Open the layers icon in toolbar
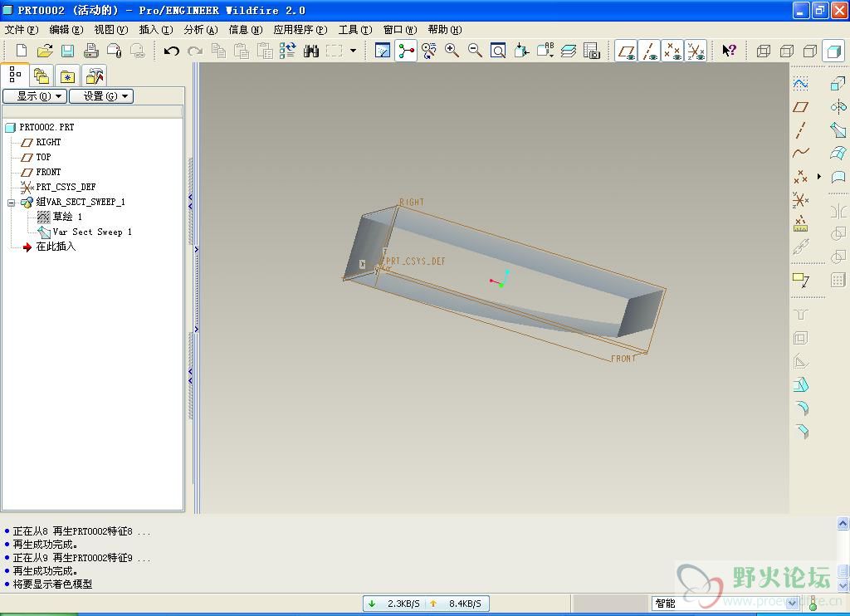Screen dimensions: 850x616 pos(568,51)
